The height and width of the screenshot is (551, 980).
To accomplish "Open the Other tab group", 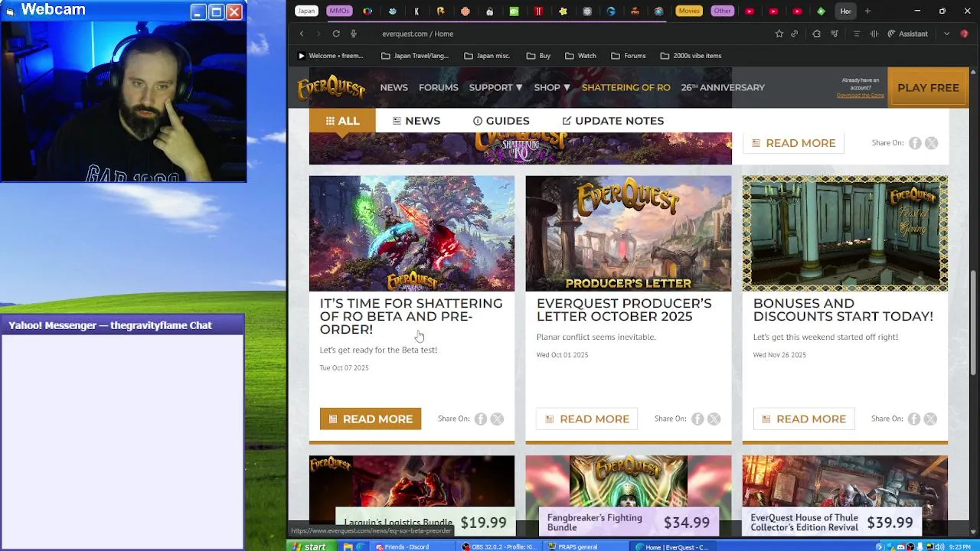I will coord(722,11).
